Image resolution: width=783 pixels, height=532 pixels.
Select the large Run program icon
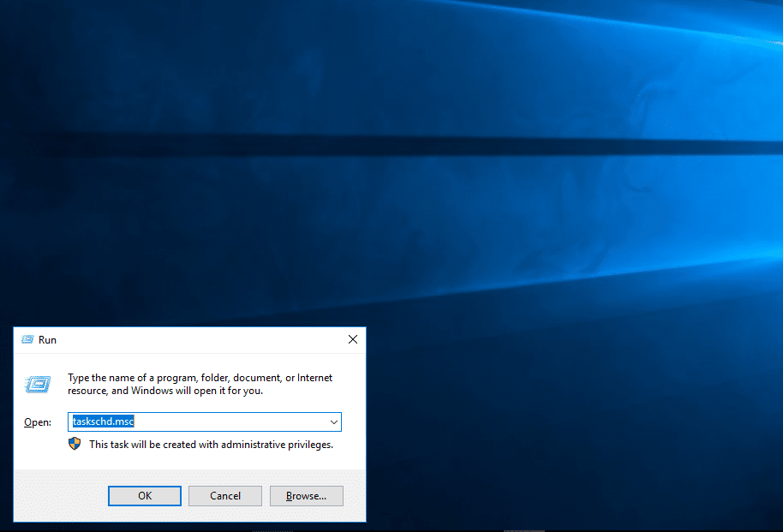pos(37,384)
